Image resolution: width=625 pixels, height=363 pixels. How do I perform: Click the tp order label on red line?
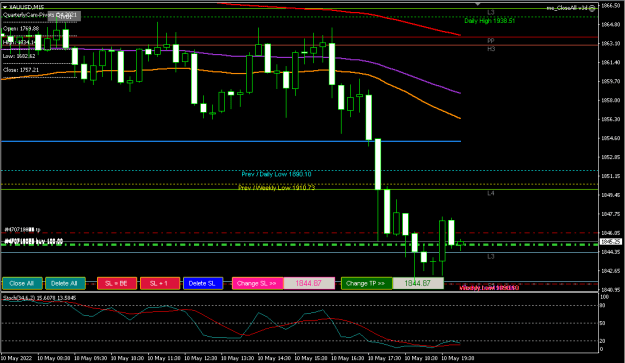(22, 230)
